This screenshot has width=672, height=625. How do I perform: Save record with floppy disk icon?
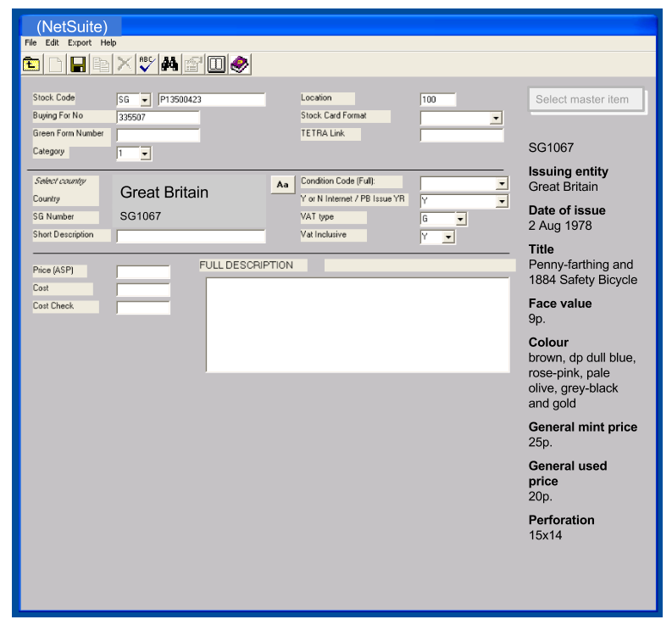[x=78, y=64]
